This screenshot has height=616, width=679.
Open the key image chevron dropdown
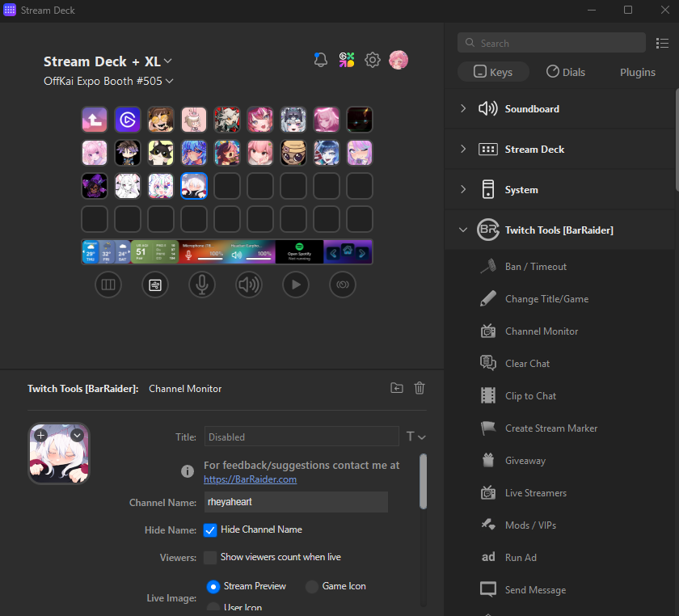pyautogui.click(x=77, y=436)
